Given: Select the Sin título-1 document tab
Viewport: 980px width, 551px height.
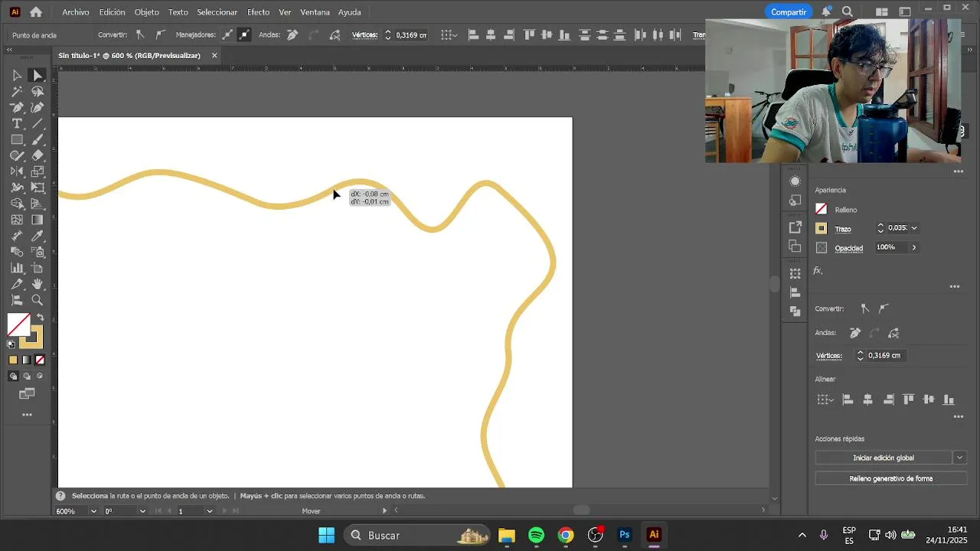Looking at the screenshot, I should point(129,56).
